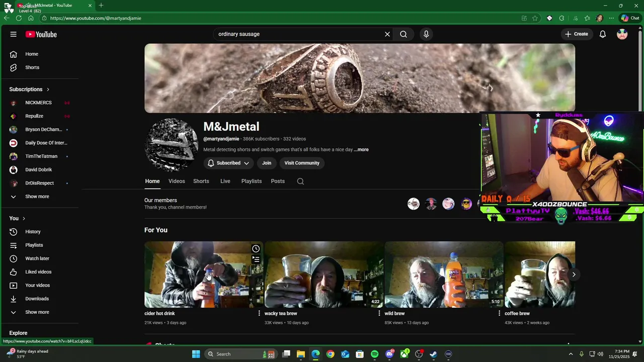This screenshot has height=362, width=644.
Task: Click the browser address bar URL
Action: [x=96, y=18]
